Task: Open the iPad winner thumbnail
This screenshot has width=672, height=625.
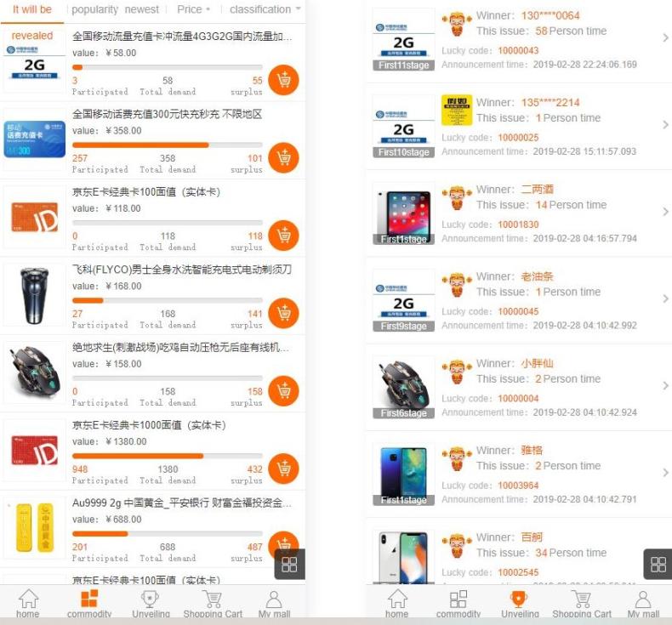Action: (403, 214)
